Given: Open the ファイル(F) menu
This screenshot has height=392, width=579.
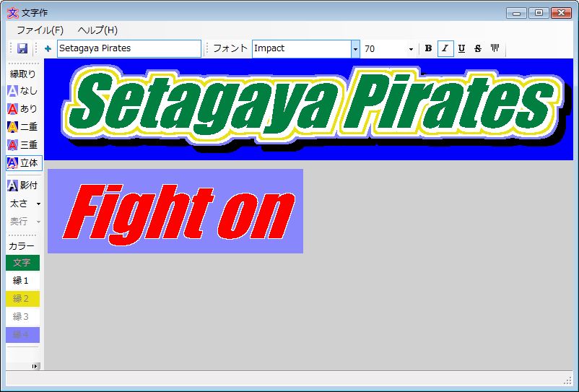Looking at the screenshot, I should point(40,30).
